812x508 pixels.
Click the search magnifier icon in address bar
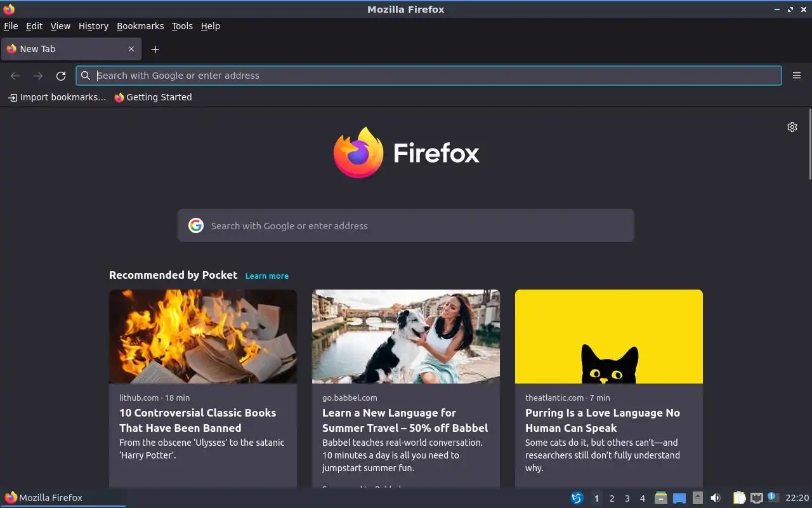(x=86, y=76)
